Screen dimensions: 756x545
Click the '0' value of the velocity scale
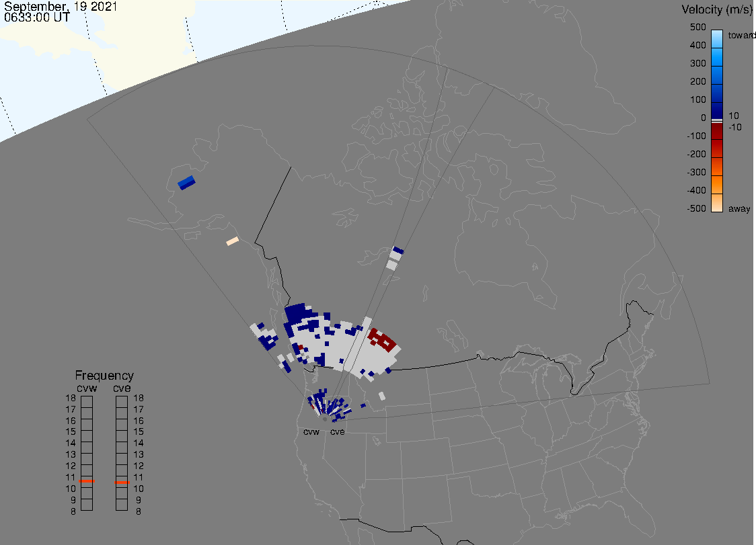(x=704, y=118)
